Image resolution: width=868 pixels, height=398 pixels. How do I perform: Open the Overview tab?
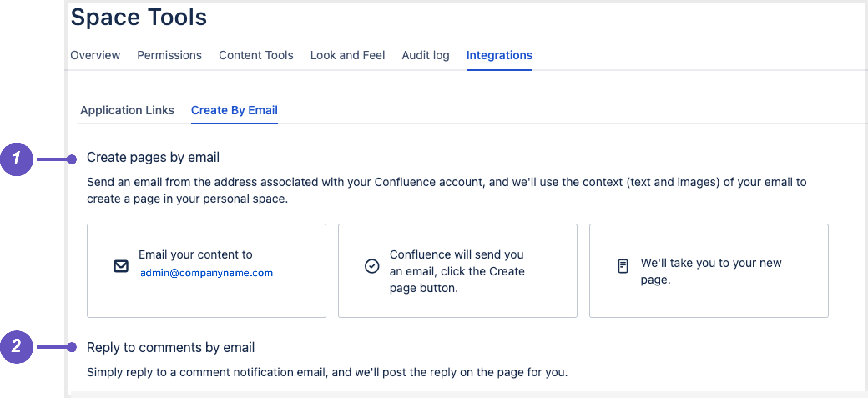click(95, 55)
